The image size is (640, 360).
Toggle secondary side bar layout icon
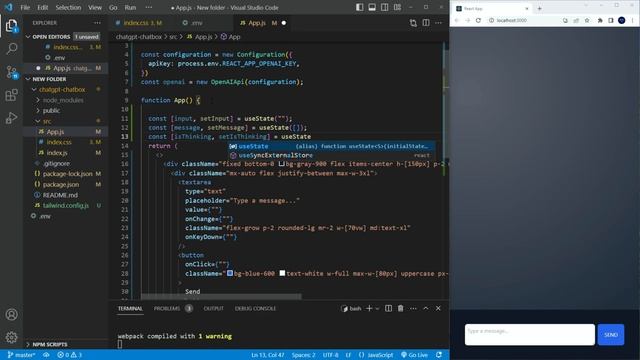click(384, 7)
